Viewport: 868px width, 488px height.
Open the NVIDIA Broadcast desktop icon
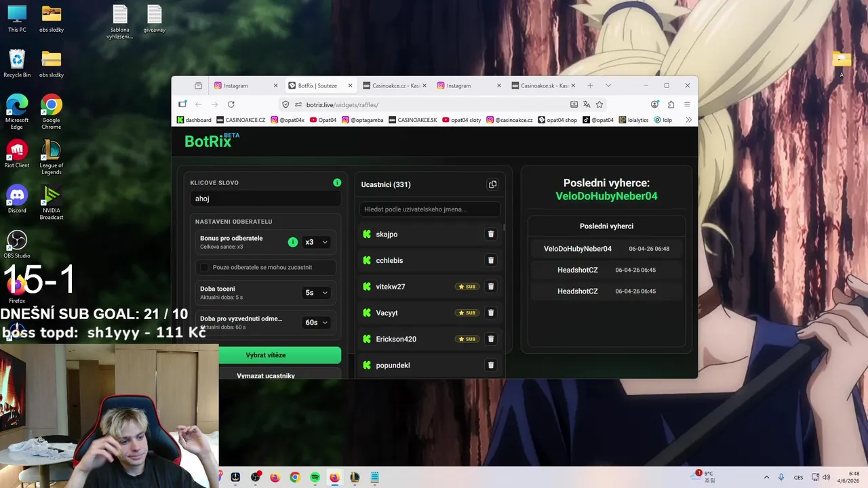coord(52,203)
